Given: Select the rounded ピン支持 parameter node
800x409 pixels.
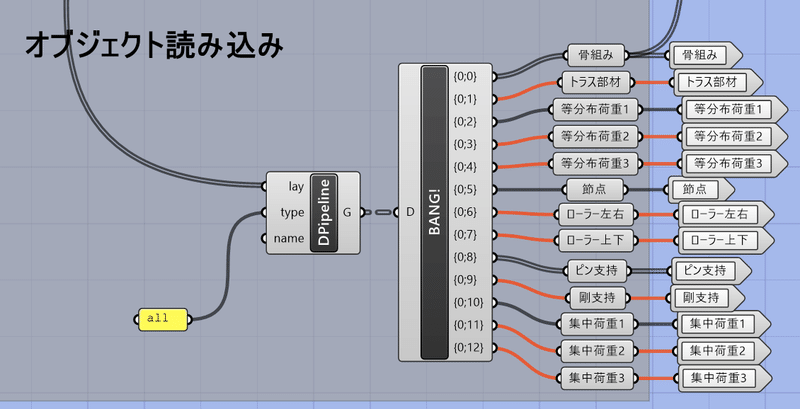Looking at the screenshot, I should click(596, 271).
